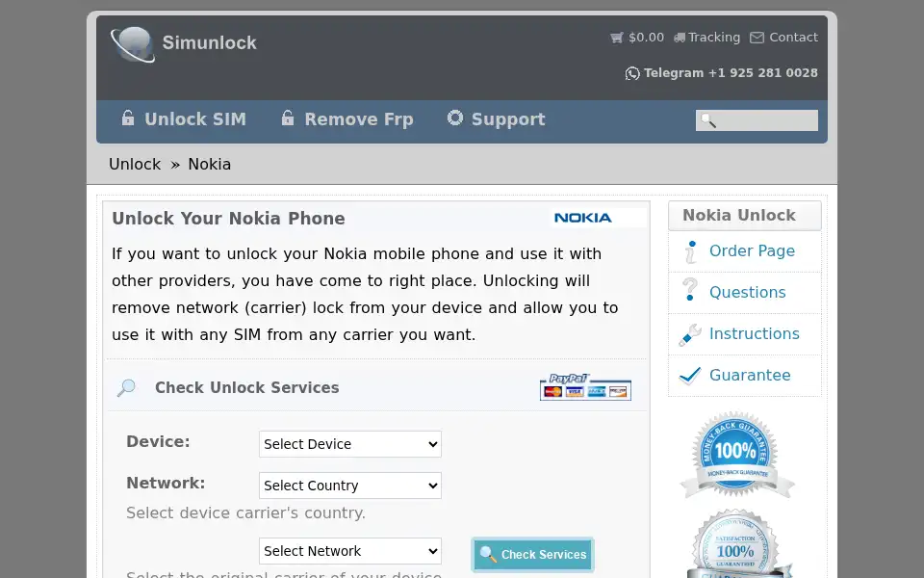This screenshot has width=924, height=578.
Task: Click the $0.00 cart total
Action: [646, 38]
